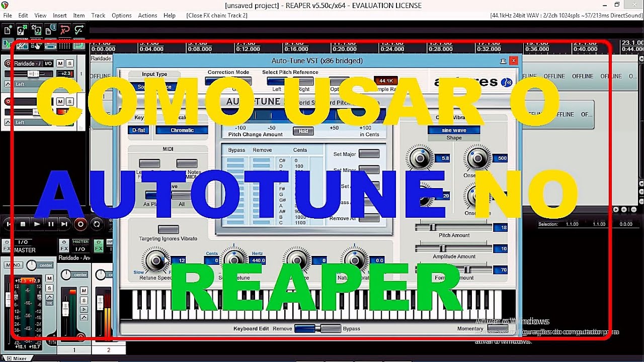This screenshot has width=644, height=362.
Task: Solo the Raridade track in track panel
Action: point(69,63)
